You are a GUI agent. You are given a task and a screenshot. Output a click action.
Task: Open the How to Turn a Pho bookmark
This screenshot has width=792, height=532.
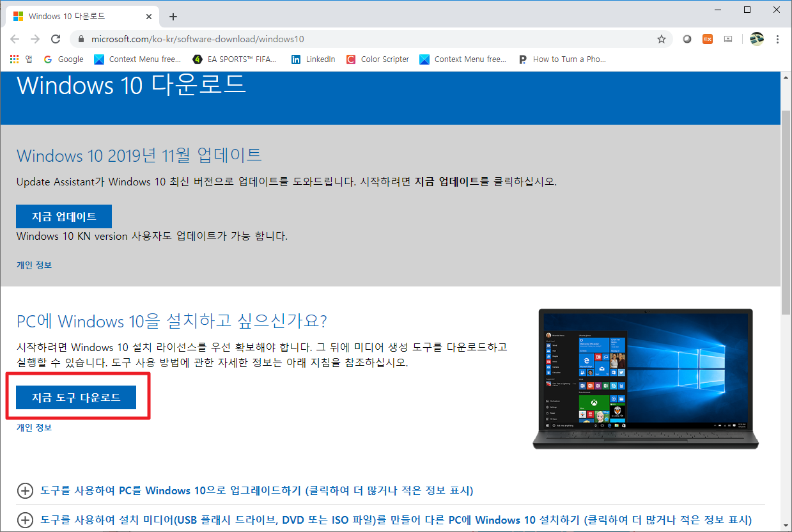point(562,59)
